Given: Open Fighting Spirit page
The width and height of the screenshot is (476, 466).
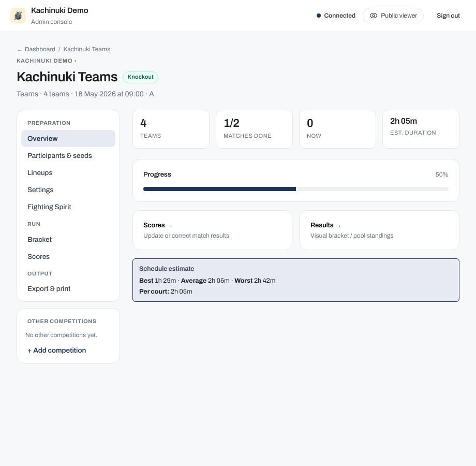Looking at the screenshot, I should [68, 207].
